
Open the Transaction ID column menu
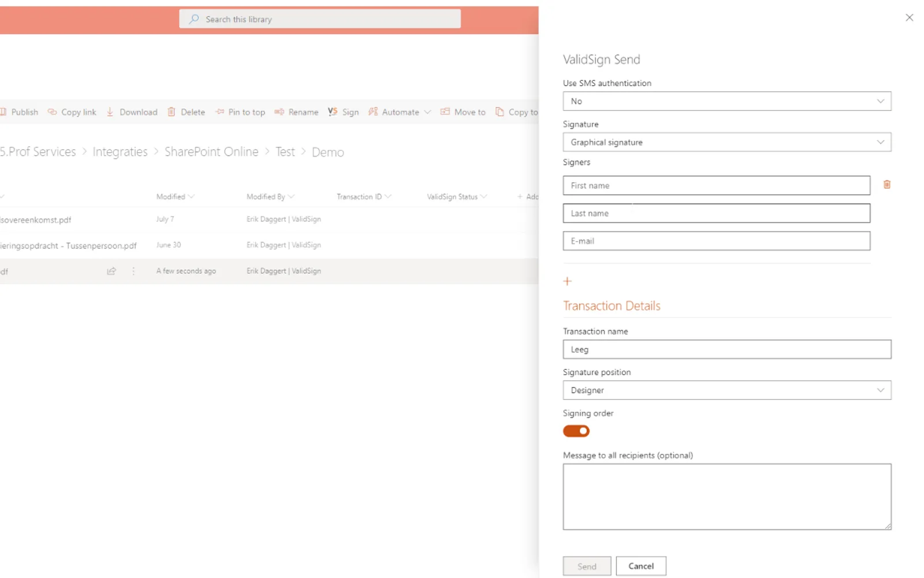tap(364, 197)
